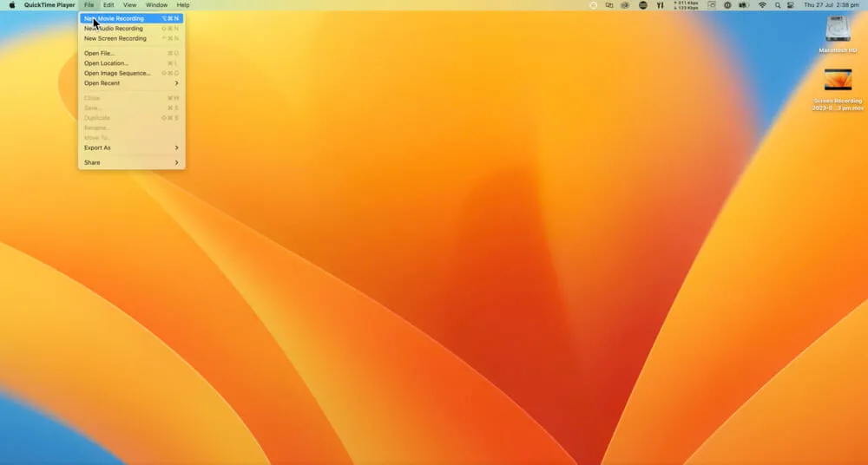Screen dimensions: 868x465
Task: Open the Apple menu icon
Action: pyautogui.click(x=12, y=5)
